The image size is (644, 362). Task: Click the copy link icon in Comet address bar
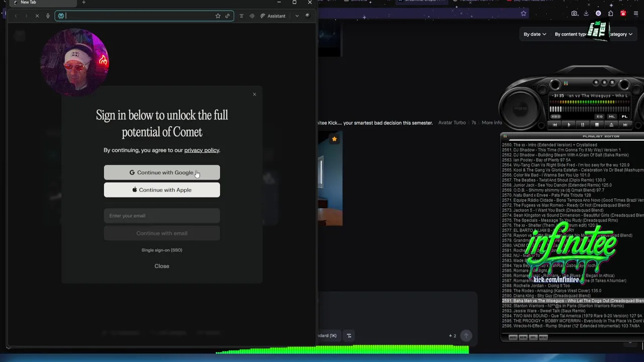point(227,16)
